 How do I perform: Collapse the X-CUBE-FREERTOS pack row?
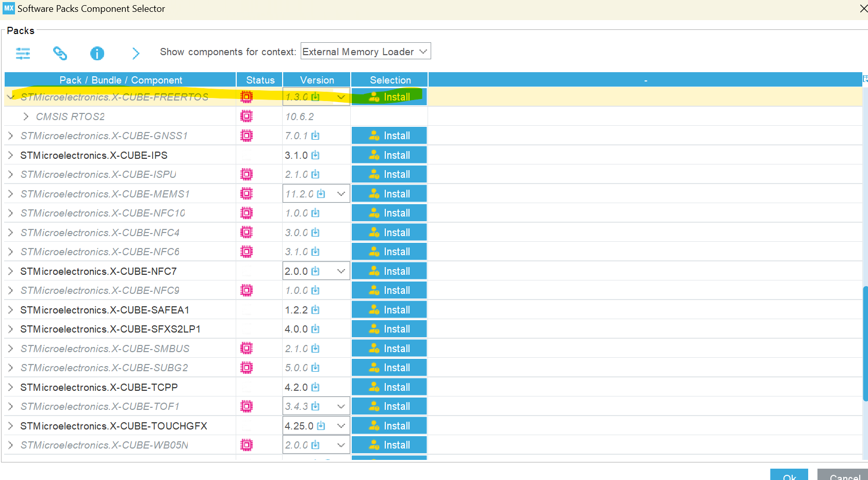coord(10,96)
